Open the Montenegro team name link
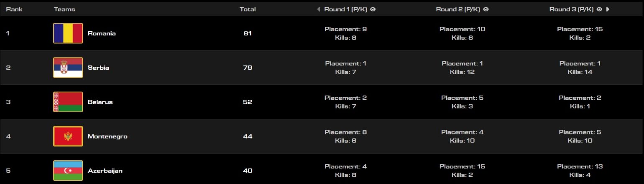Screen dimensions: 644x184 click(x=107, y=136)
